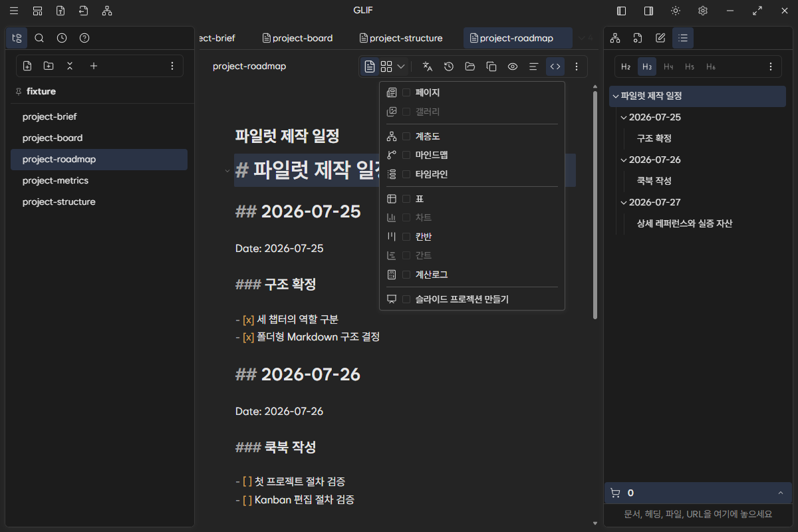
Task: Expand the cart basket panel chevron
Action: click(780, 493)
